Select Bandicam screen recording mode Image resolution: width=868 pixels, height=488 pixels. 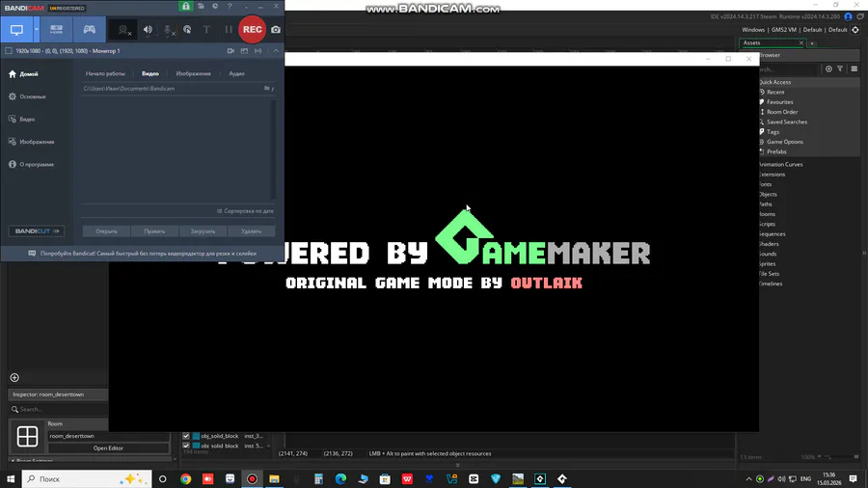coord(16,30)
